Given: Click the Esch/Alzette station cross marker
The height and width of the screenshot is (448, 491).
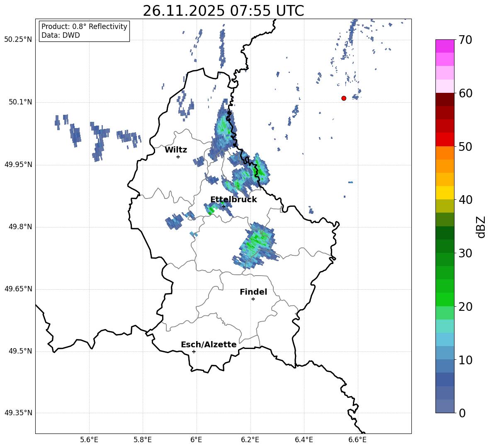Looking at the screenshot, I should pyautogui.click(x=194, y=351).
